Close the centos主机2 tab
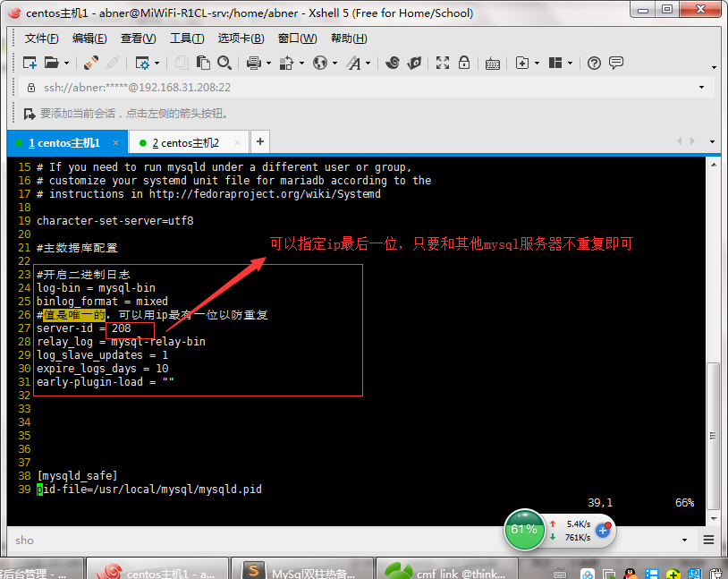 point(237,143)
